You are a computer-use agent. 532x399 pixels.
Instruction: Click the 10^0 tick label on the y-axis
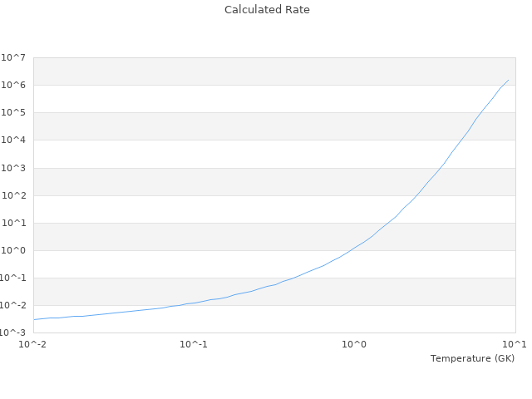click(13, 250)
